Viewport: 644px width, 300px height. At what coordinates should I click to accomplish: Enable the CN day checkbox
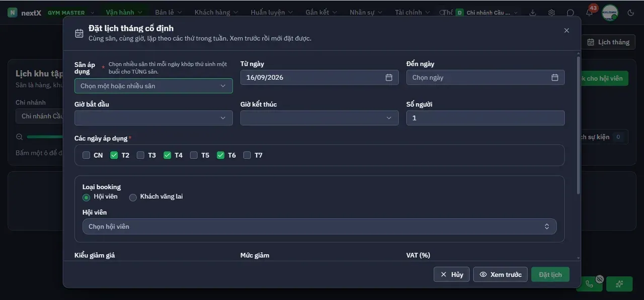point(87,155)
